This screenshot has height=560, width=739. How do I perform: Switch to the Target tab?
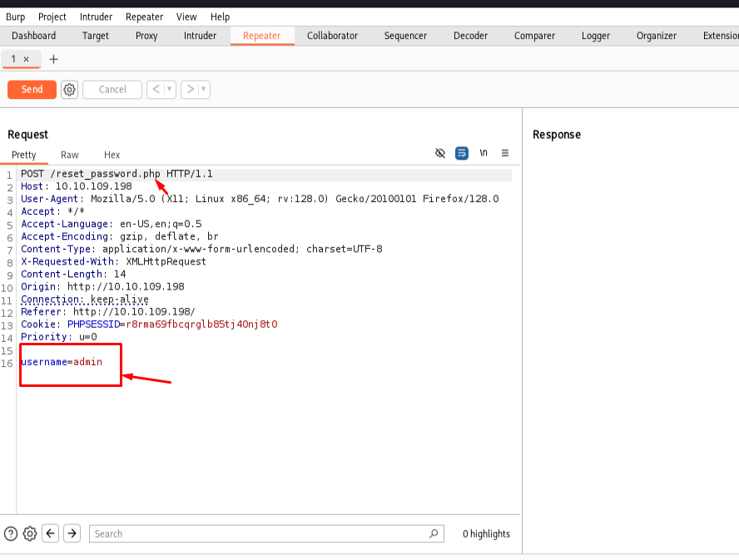tap(95, 36)
